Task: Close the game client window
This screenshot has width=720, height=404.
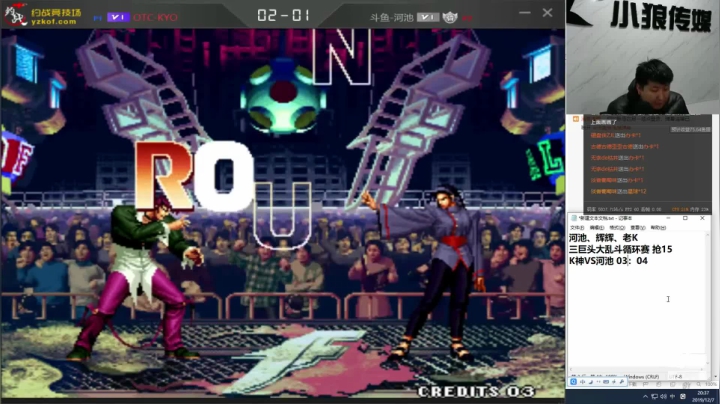Action: coord(547,12)
